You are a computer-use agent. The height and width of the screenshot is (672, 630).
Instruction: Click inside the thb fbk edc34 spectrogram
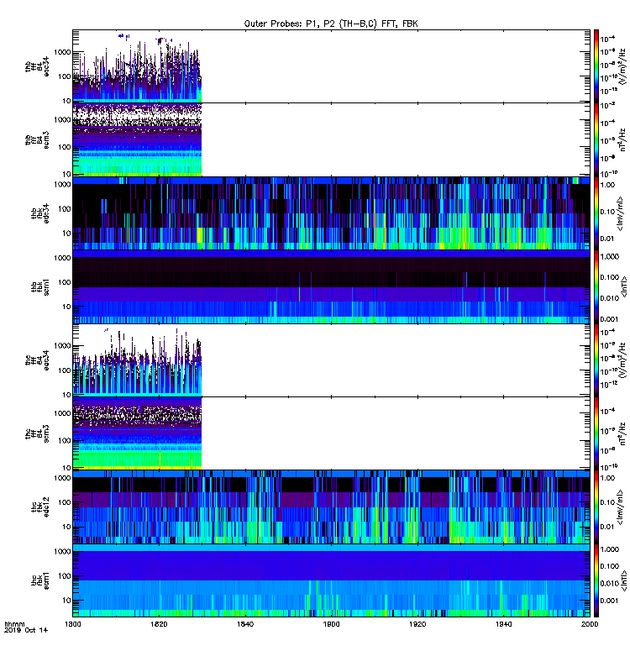(x=331, y=213)
